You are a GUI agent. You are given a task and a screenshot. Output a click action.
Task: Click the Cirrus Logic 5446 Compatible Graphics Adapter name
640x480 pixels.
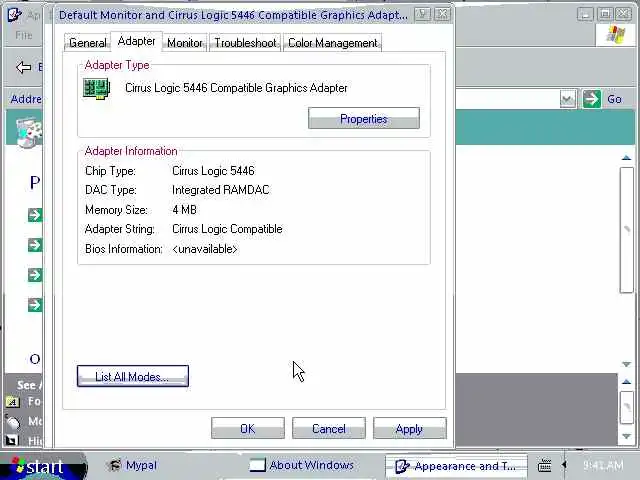point(236,88)
